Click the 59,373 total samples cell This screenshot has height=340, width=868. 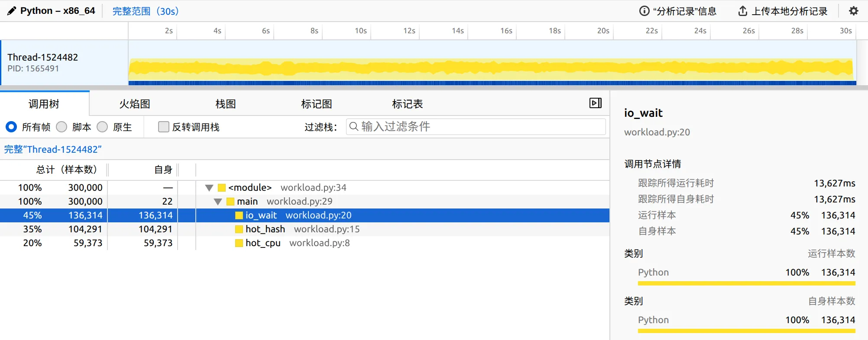click(x=88, y=243)
